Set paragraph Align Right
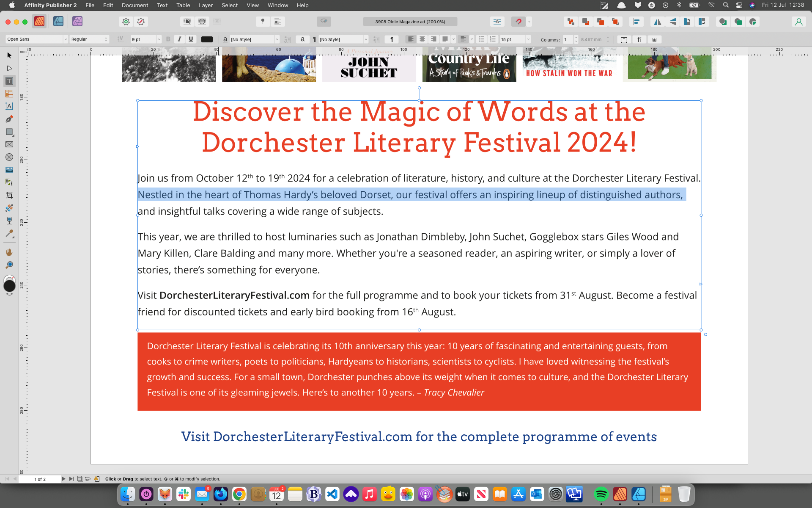This screenshot has height=508, width=812. tap(433, 39)
